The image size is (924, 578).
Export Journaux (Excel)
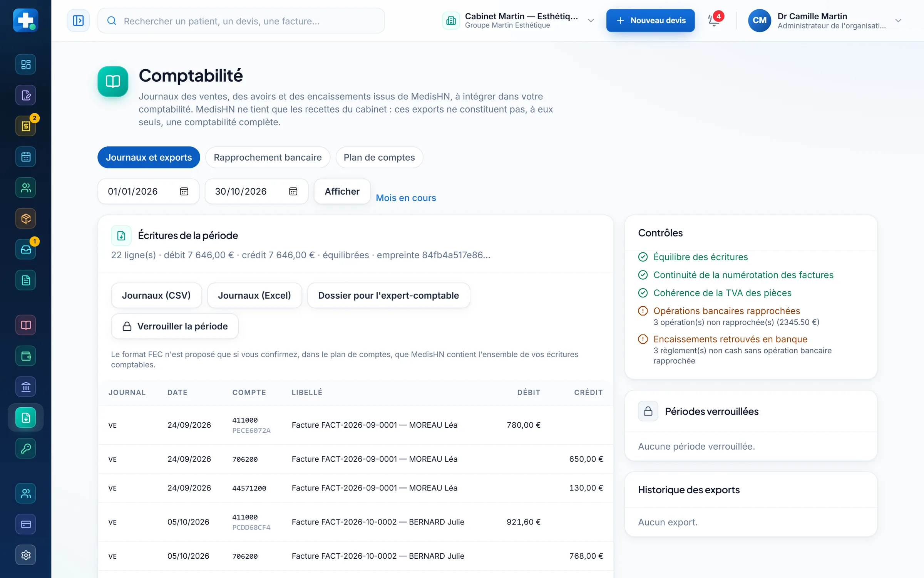tap(254, 296)
